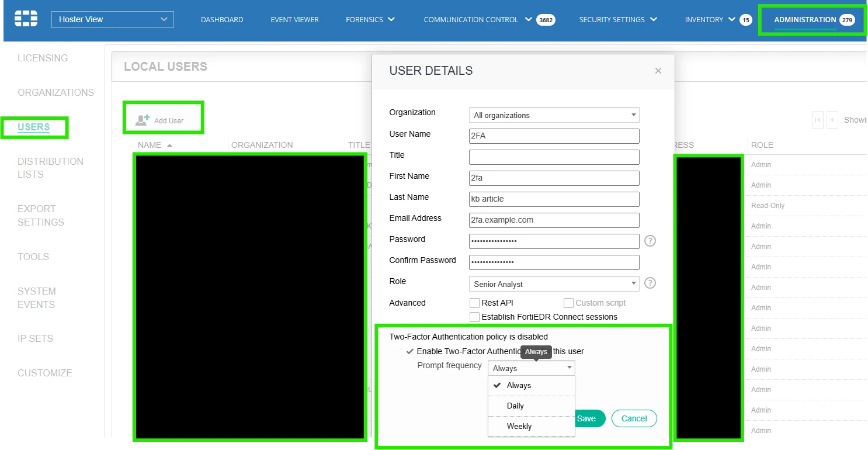Screen dimensions: 868x450
Task: Expand the Communication Control menu
Action: pos(528,19)
